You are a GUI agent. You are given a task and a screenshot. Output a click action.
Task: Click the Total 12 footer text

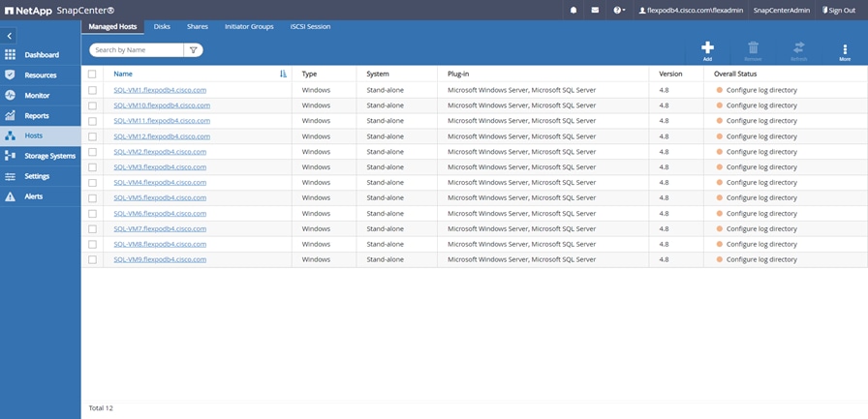coord(101,408)
